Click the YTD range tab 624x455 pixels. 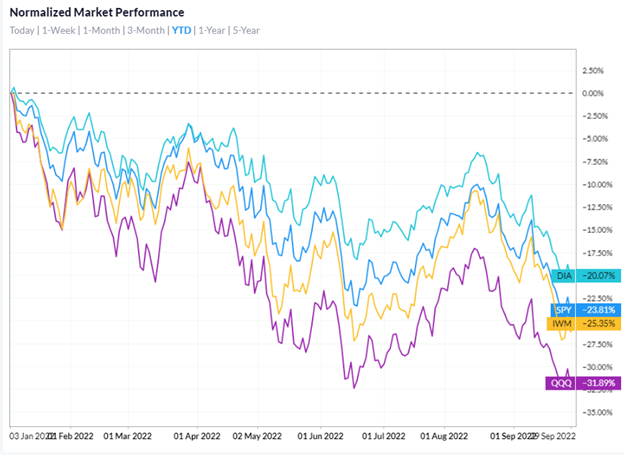pos(183,30)
